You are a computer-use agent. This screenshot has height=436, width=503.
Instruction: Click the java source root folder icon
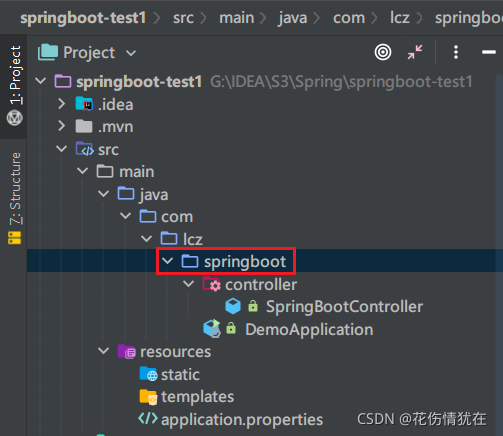point(126,194)
